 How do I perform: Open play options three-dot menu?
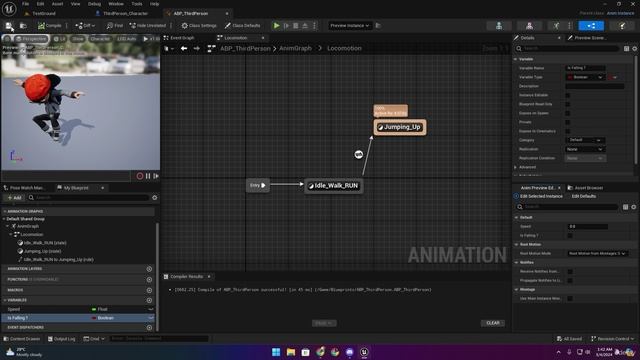click(x=314, y=26)
